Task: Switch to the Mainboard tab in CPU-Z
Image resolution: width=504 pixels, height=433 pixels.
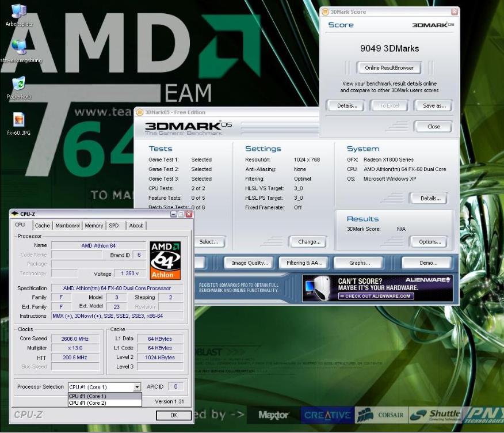Action: 67,226
